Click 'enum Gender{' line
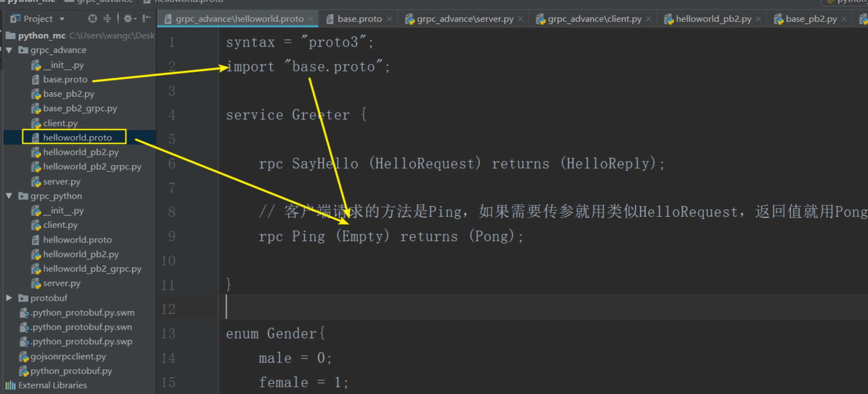Screen dimensions: 868x394 [276, 333]
